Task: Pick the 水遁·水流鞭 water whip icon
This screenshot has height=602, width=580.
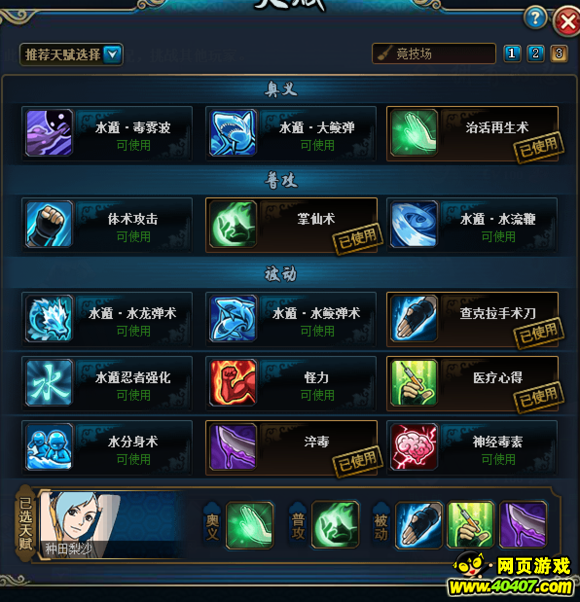Action: point(413,224)
